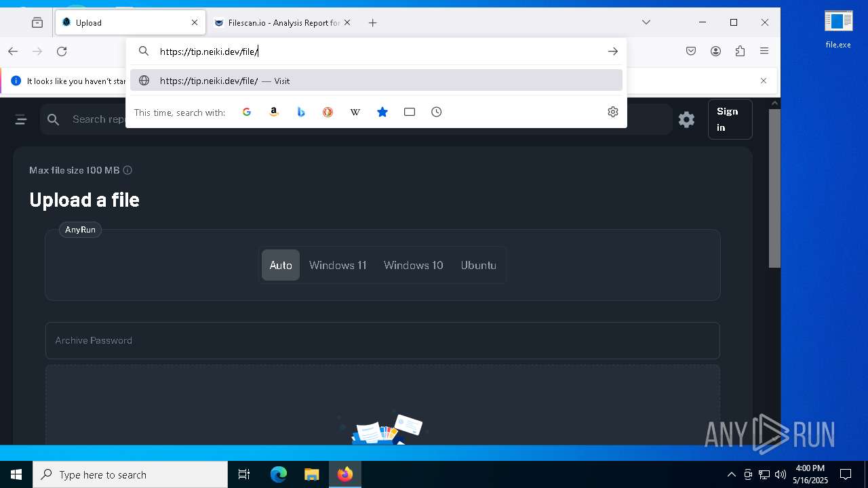Select the Windows 11 environment option

[x=338, y=265]
